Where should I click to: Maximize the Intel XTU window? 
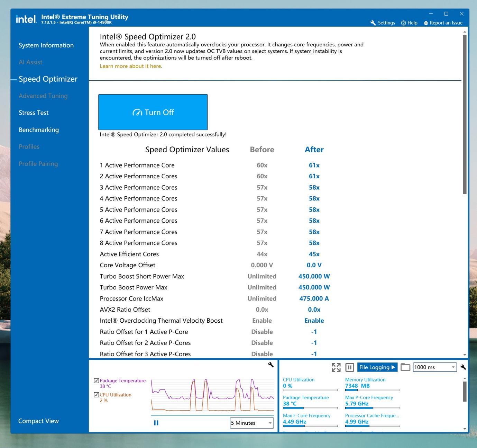(446, 14)
